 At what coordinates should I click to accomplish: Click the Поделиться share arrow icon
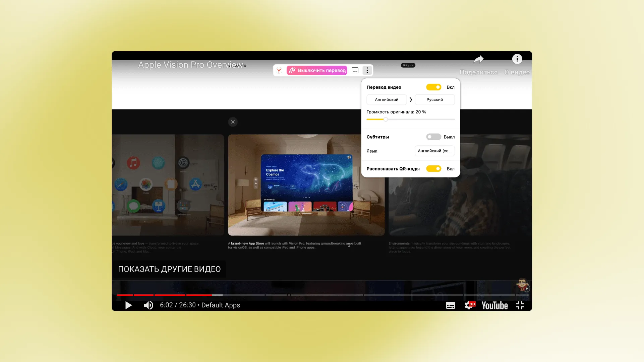[x=478, y=59]
